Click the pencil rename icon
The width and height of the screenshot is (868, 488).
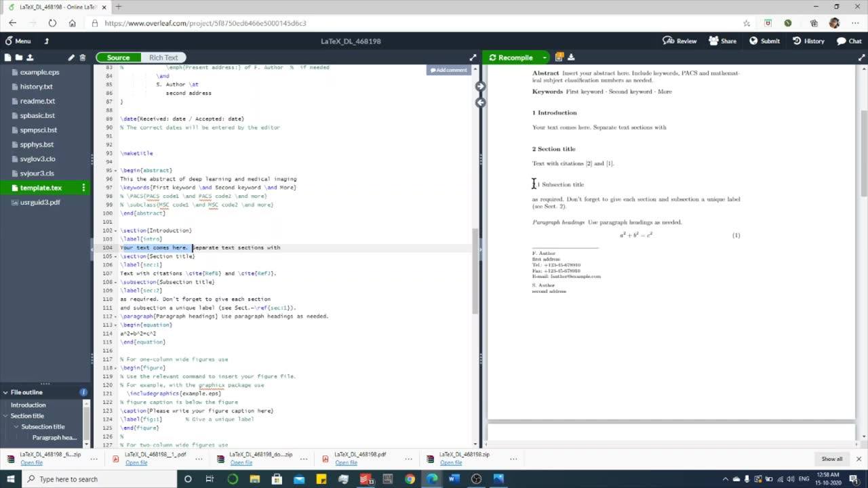point(71,58)
